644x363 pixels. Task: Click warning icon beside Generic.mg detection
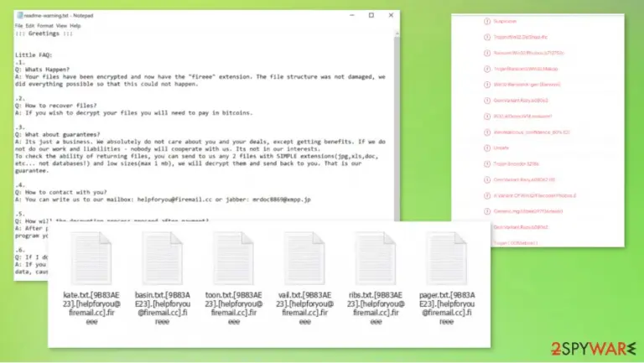(x=487, y=211)
